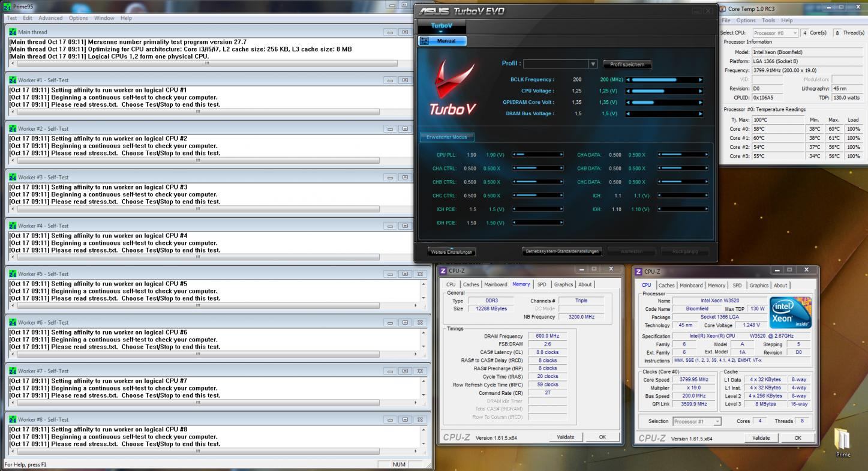
Task: Switch to the CPU tab in CPU-Z Memory window
Action: point(450,284)
